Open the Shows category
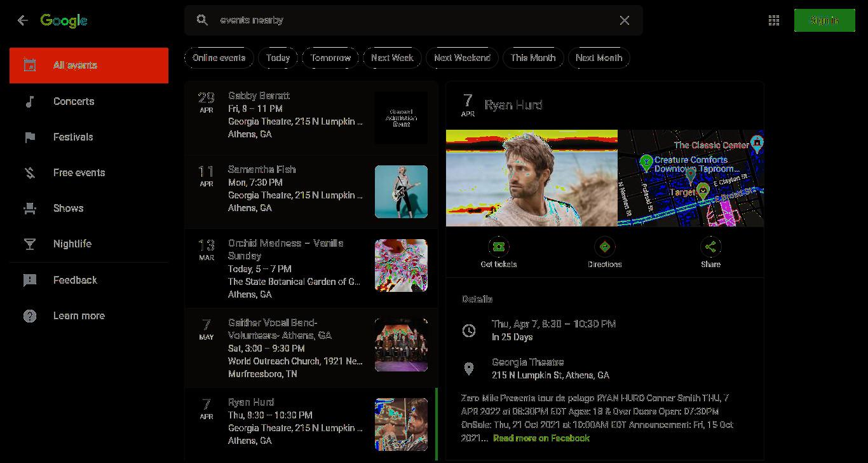This screenshot has height=463, width=868. pos(89,208)
